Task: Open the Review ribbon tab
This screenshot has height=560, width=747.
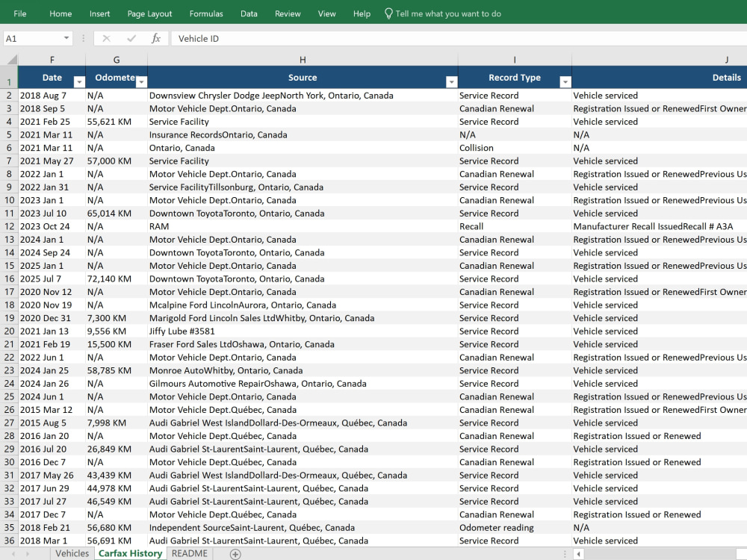Action: (288, 13)
